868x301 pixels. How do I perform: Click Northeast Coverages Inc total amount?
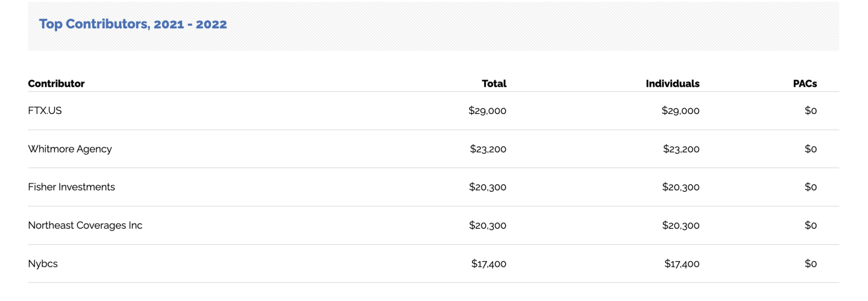(x=487, y=226)
